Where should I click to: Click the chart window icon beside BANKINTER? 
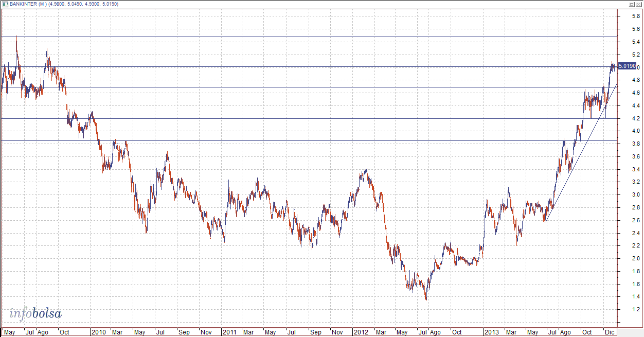pos(5,4)
